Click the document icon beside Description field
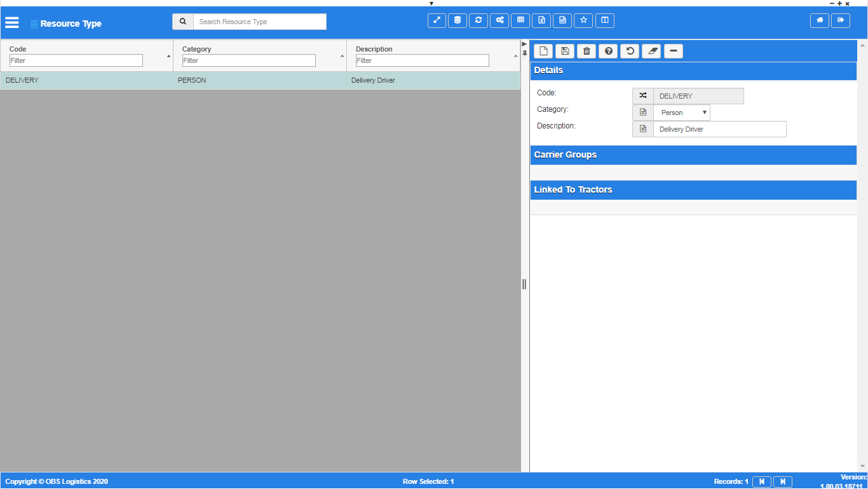 643,129
